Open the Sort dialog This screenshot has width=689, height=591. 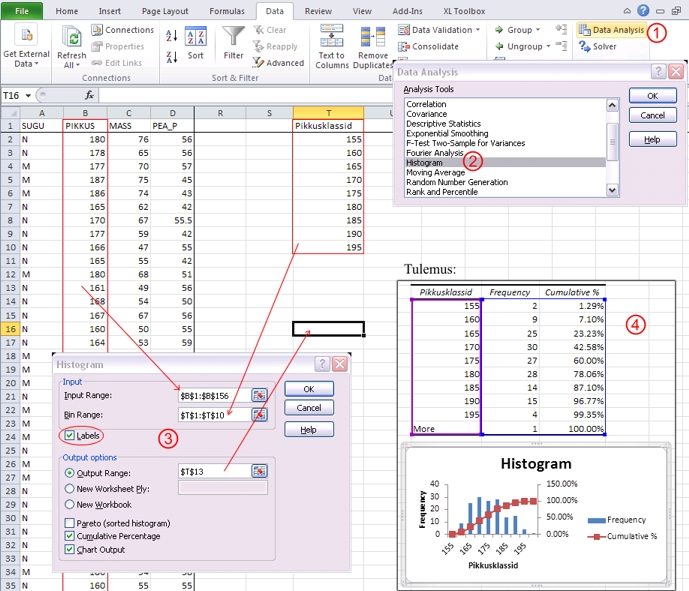pyautogui.click(x=196, y=43)
